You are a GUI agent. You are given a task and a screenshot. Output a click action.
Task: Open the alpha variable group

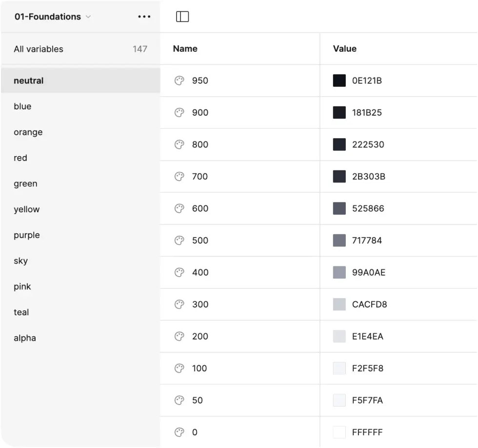(x=25, y=338)
